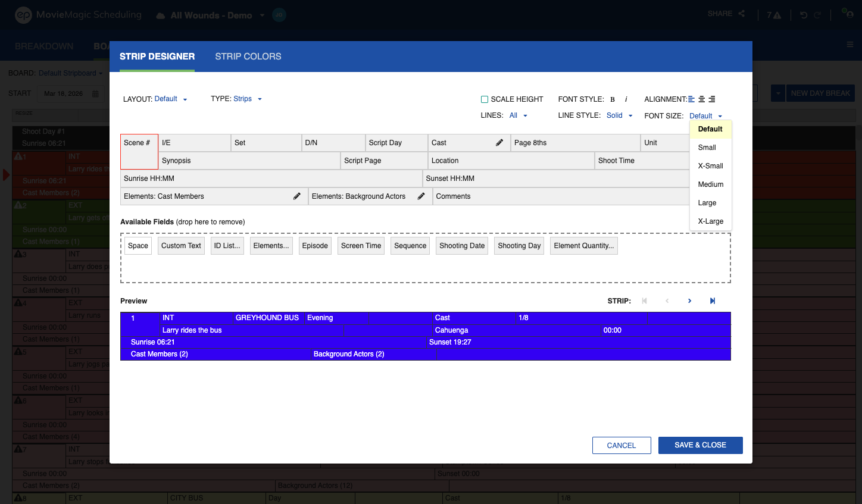Choose Large font size option
Image resolution: width=862 pixels, height=504 pixels.
[x=710, y=203]
